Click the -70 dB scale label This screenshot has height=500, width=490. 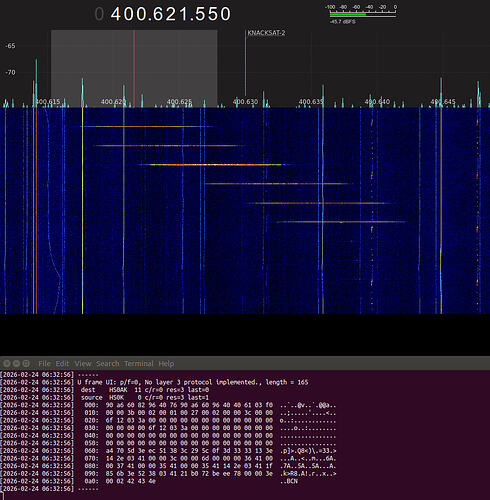pyautogui.click(x=10, y=72)
